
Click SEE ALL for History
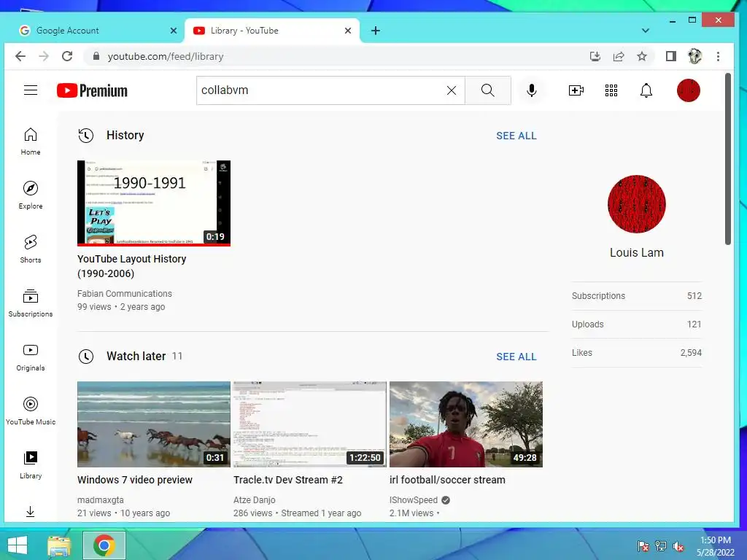pos(516,136)
